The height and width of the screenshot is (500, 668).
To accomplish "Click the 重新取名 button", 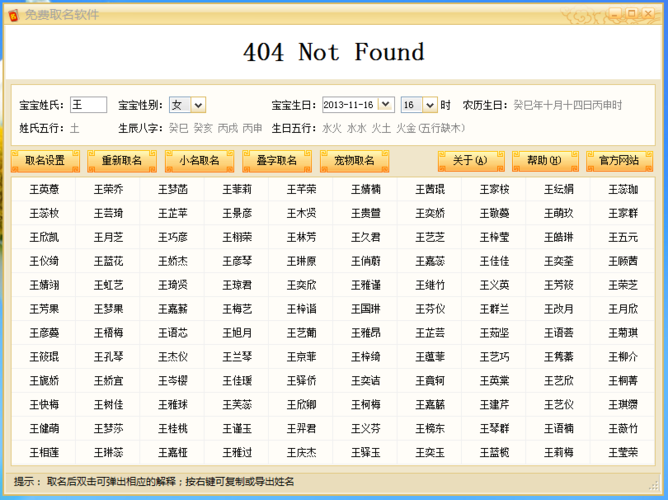I will [122, 161].
